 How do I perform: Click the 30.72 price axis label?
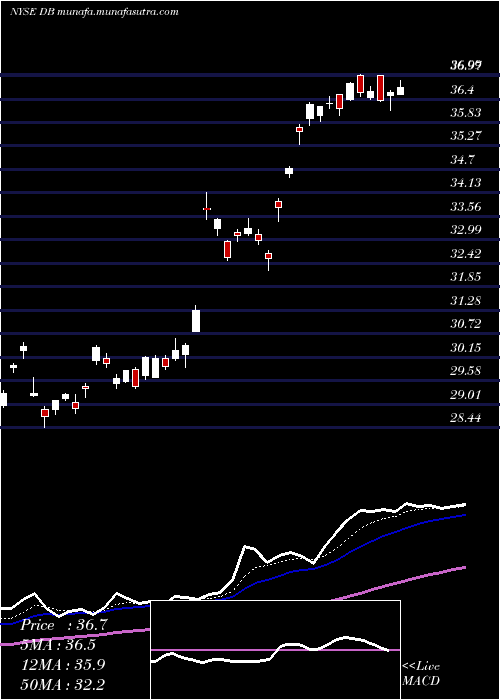tap(465, 324)
